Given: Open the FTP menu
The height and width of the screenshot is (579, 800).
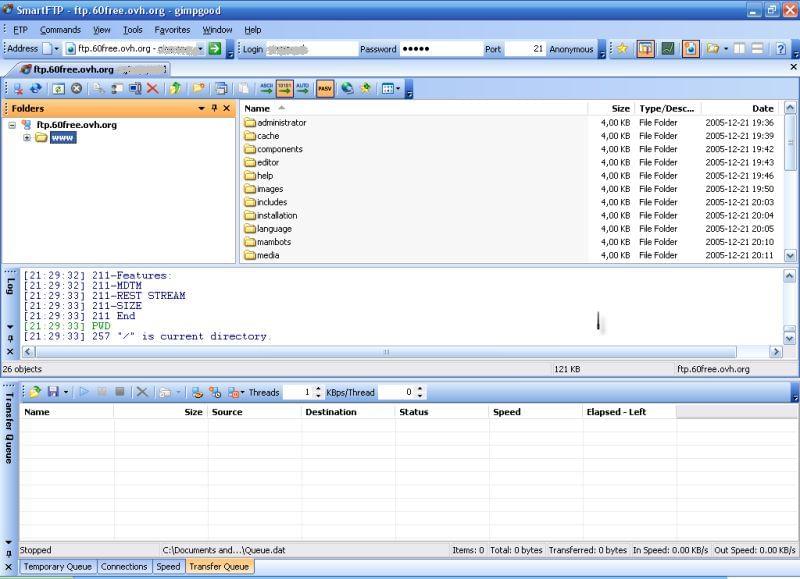Looking at the screenshot, I should pyautogui.click(x=20, y=30).
